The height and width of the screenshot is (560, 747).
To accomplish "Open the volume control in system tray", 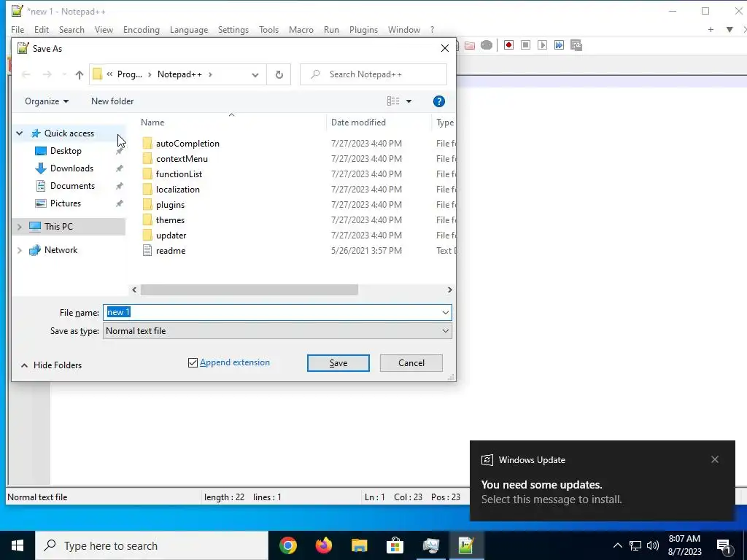I will point(653,545).
